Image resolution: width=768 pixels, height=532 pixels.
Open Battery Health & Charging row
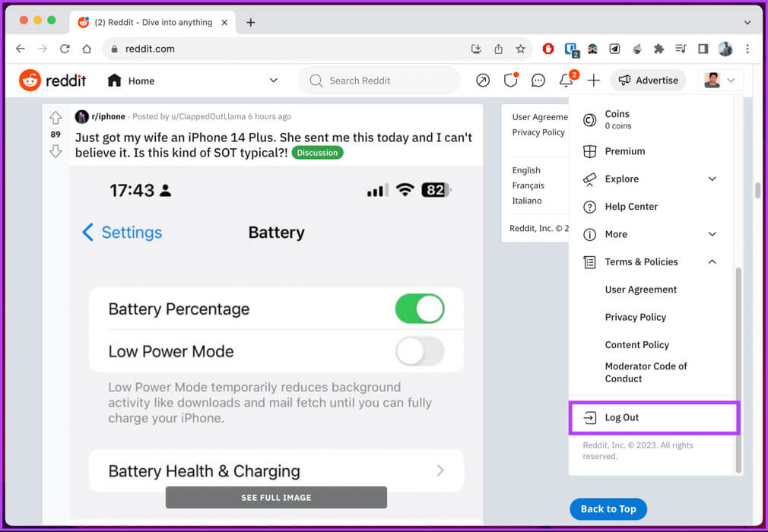(x=276, y=471)
